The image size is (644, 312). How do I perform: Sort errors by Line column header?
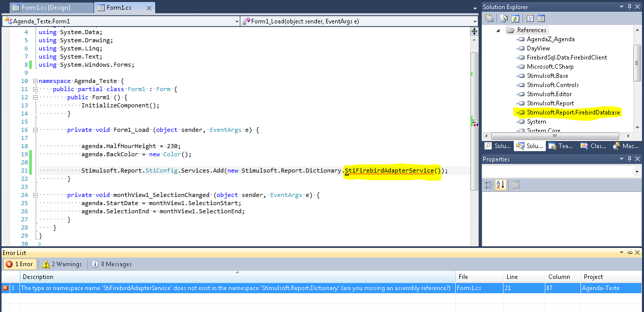(x=524, y=277)
